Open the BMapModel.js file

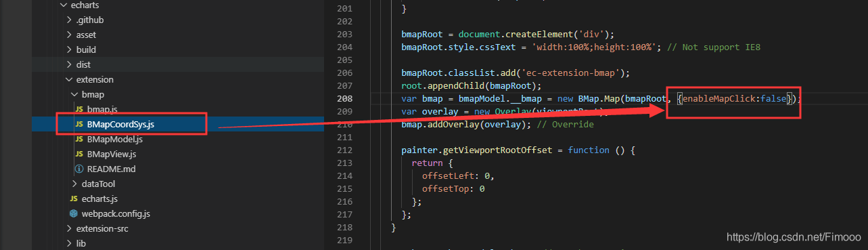click(114, 139)
